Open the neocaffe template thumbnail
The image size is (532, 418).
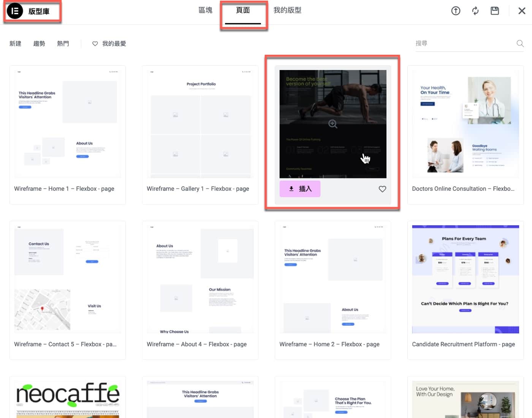pos(68,399)
